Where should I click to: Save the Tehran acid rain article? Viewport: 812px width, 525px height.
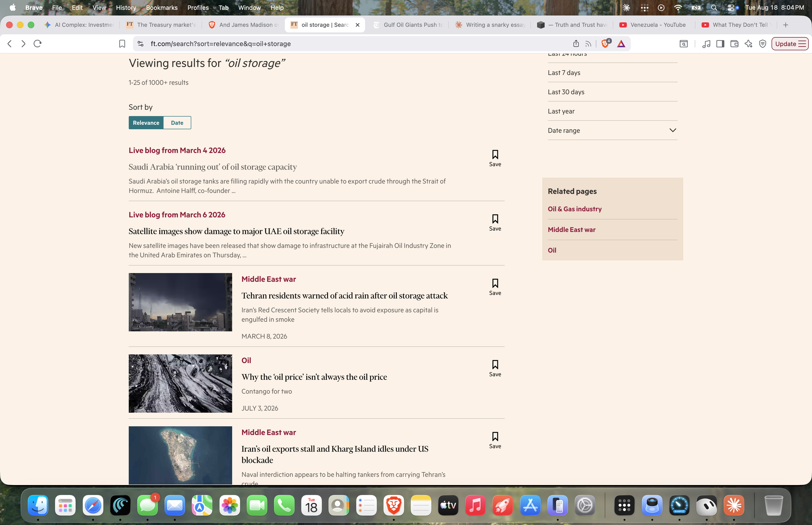coord(495,287)
